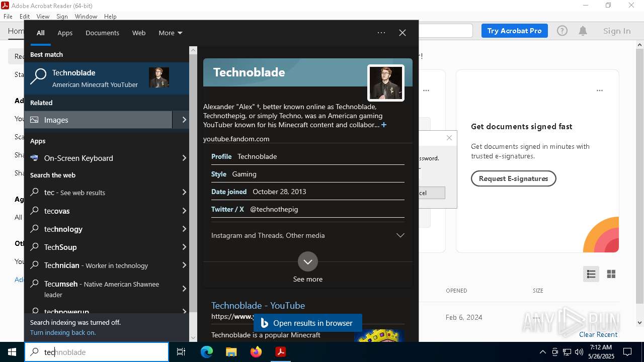This screenshot has height=362, width=644.
Task: Open search panel more options ellipsis
Action: click(x=381, y=33)
